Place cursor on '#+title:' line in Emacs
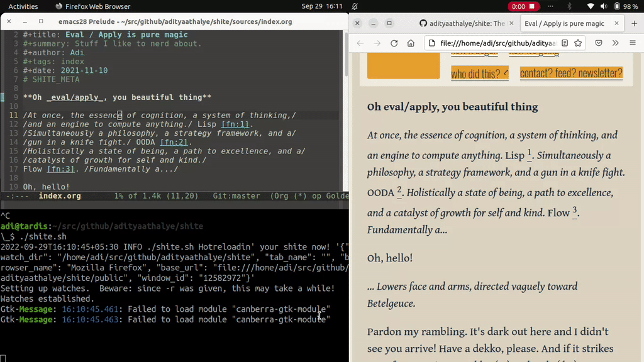The height and width of the screenshot is (362, 644). click(106, 35)
